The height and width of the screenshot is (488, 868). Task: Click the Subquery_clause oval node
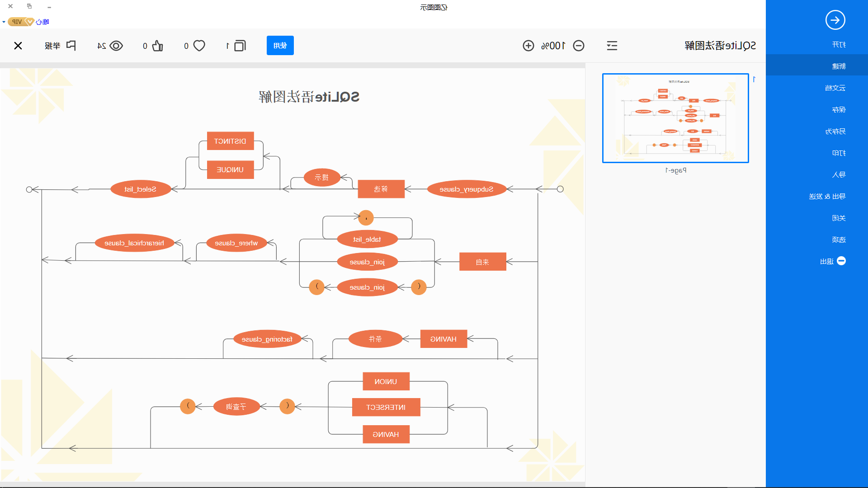(467, 189)
